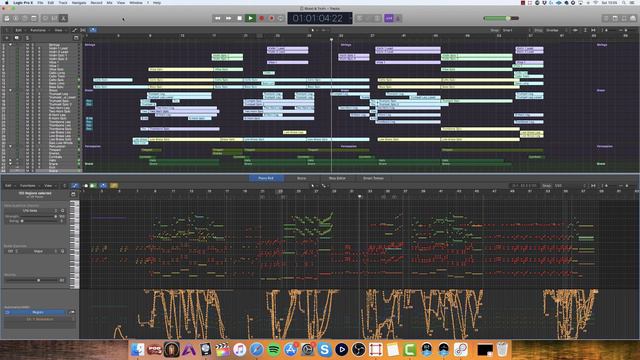Open the Tracks area Snap Smart dropdown
The image size is (640, 360).
[x=516, y=30]
